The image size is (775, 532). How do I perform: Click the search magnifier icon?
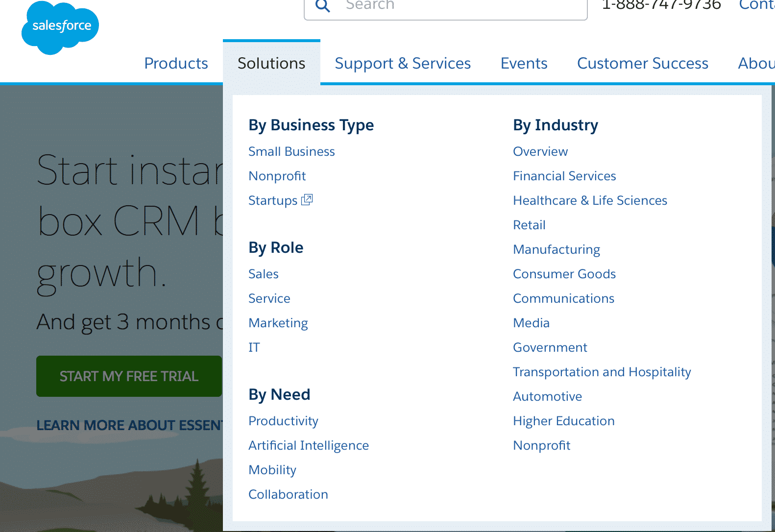pos(322,6)
